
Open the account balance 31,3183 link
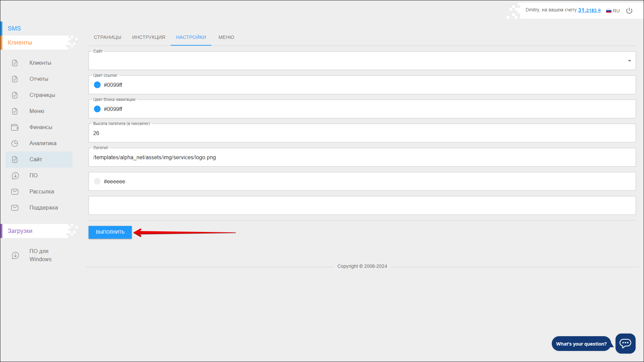click(x=589, y=10)
